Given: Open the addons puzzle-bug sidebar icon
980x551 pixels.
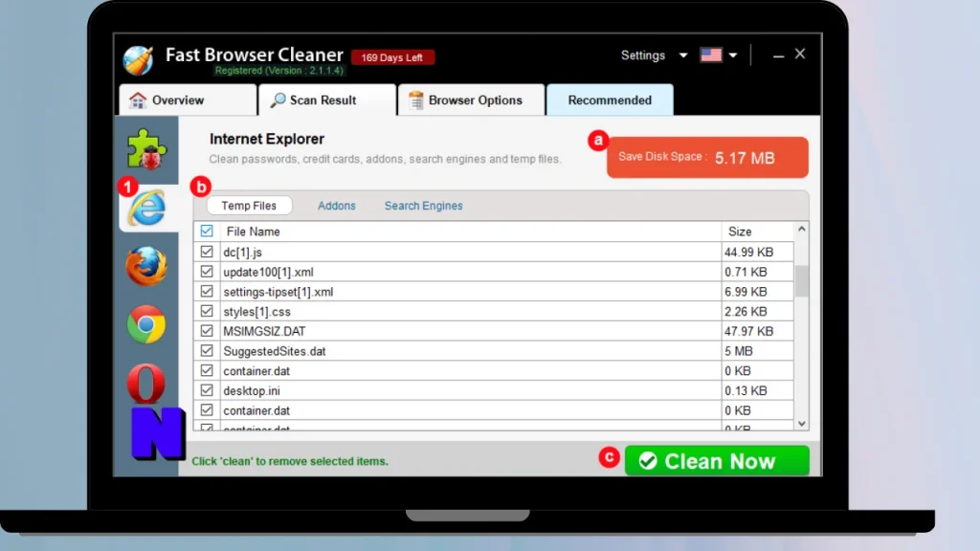Looking at the screenshot, I should (146, 149).
